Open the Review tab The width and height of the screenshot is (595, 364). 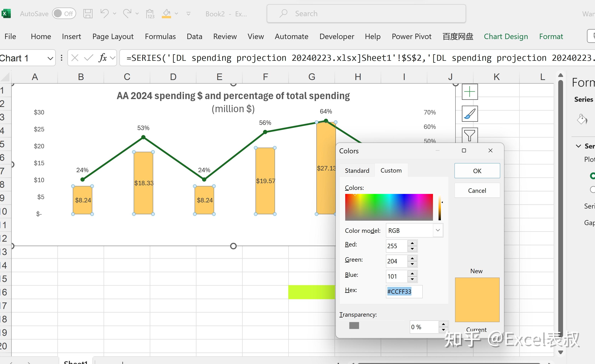tap(225, 36)
